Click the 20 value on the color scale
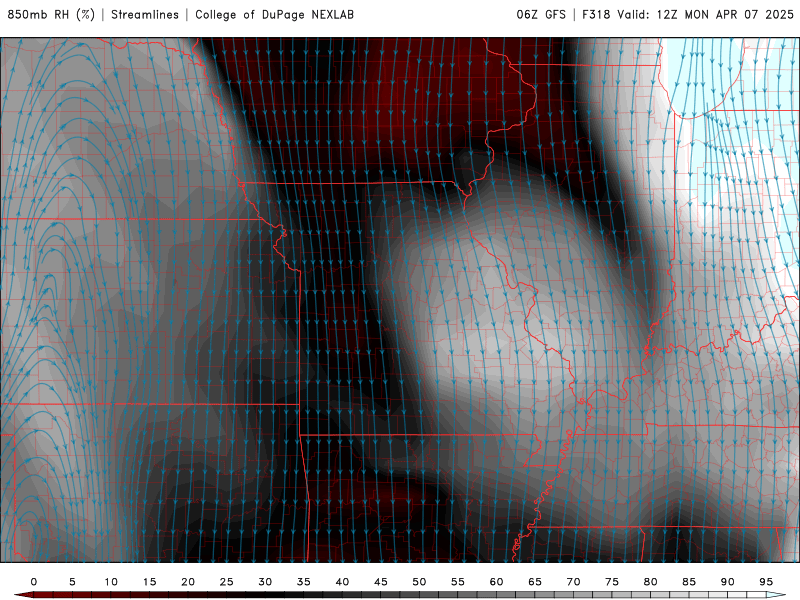The height and width of the screenshot is (600, 800). click(x=188, y=582)
